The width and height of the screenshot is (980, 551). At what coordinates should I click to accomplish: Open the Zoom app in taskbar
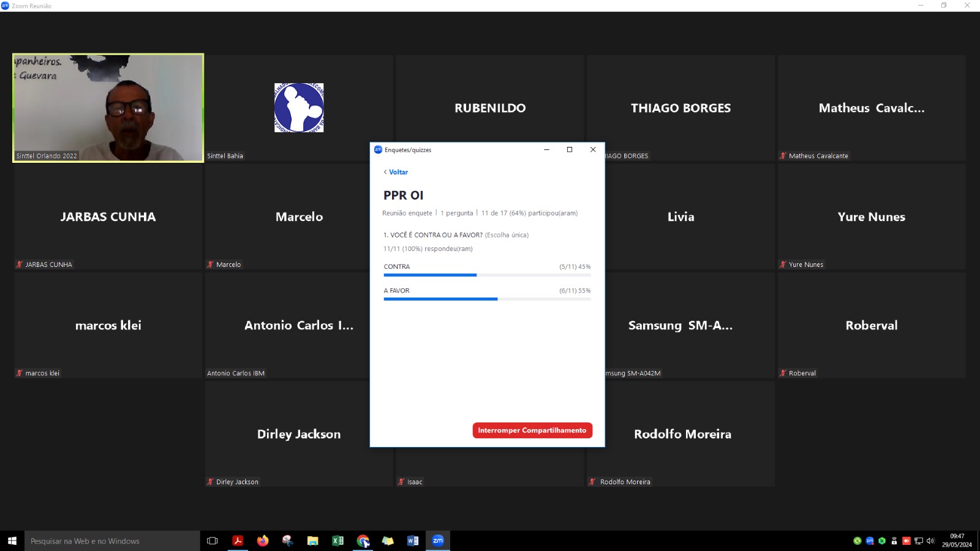coord(438,541)
